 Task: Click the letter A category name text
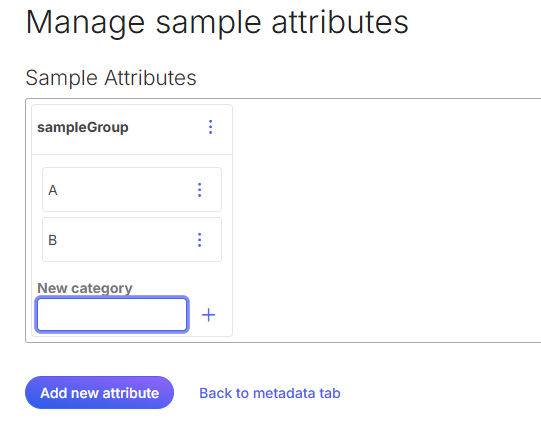point(53,190)
